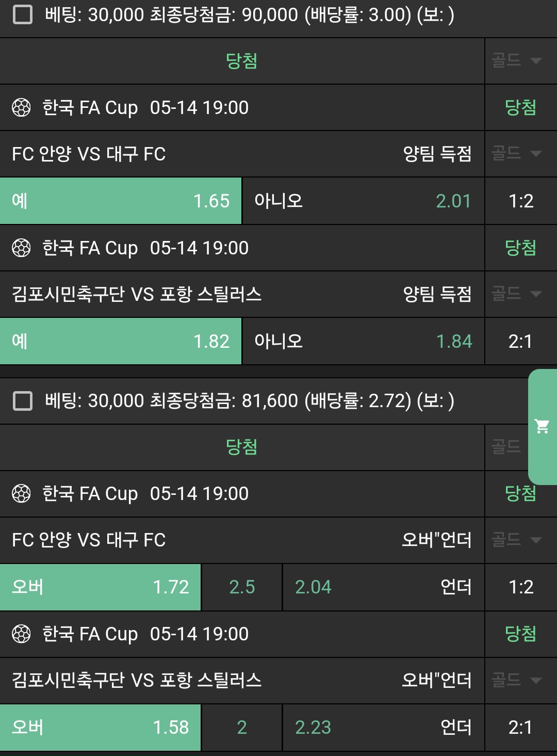Click soccer ball above 김포시민축구단 오버언더 row
This screenshot has height=756, width=557.
pos(21,634)
